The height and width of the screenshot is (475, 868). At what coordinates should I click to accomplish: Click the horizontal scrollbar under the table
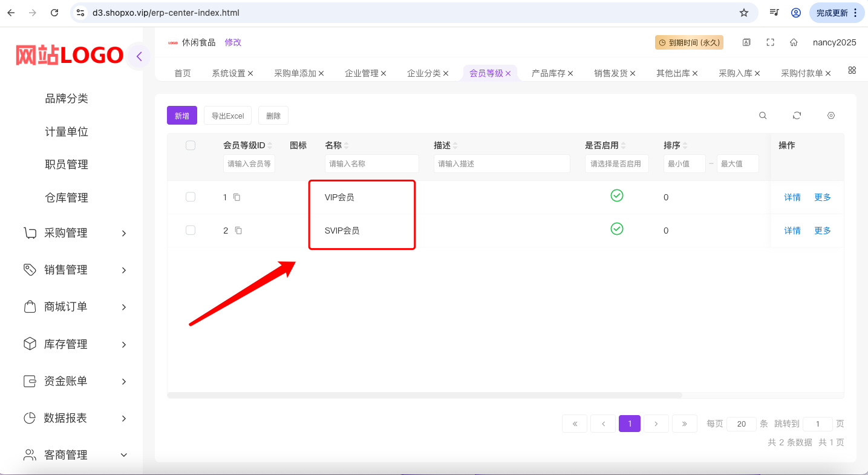425,395
